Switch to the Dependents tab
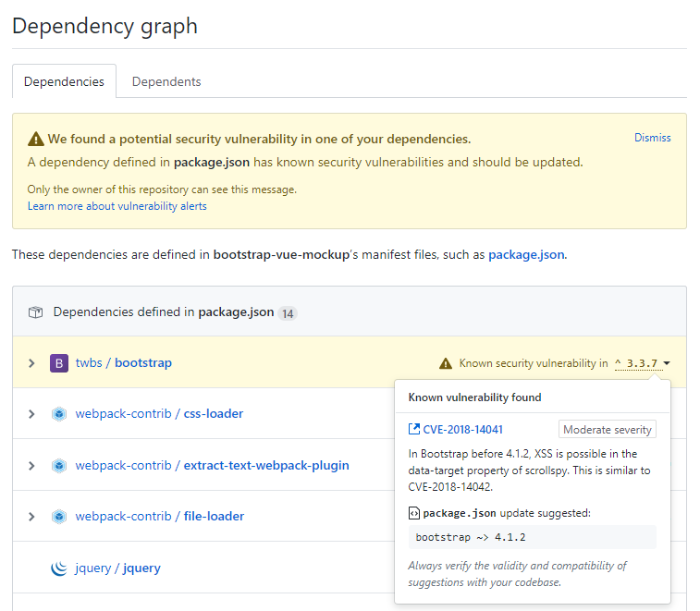The height and width of the screenshot is (611, 700). point(166,81)
